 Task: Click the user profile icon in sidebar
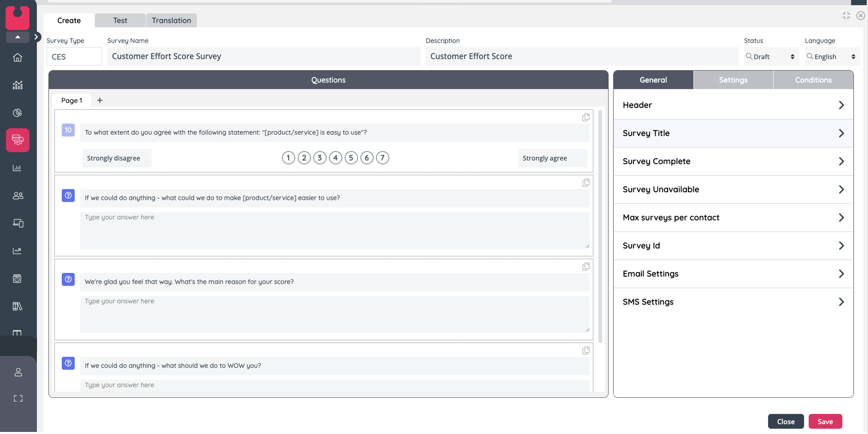(x=18, y=372)
